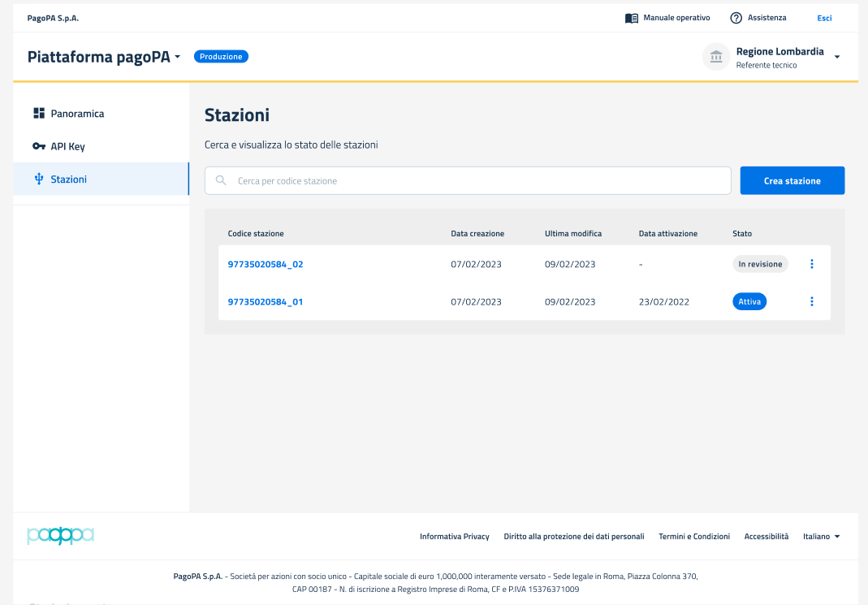Open actions menu for station 97735020584_02

click(x=812, y=264)
